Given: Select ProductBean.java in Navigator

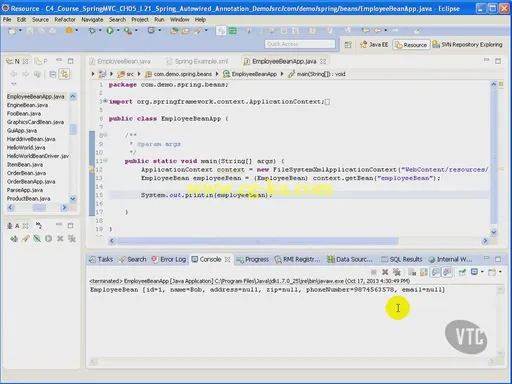Looking at the screenshot, I should (x=29, y=198).
